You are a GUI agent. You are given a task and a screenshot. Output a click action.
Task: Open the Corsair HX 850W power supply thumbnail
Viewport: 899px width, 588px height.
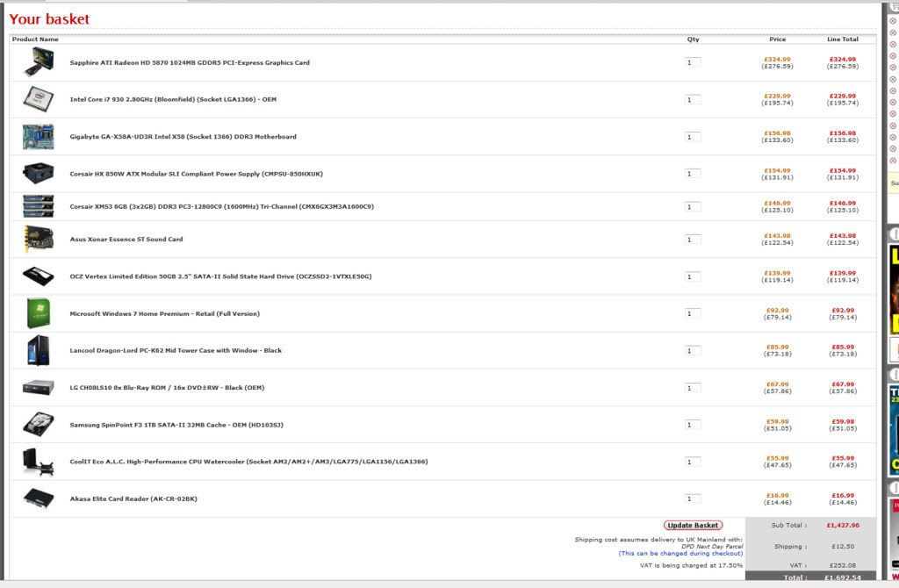tap(39, 174)
